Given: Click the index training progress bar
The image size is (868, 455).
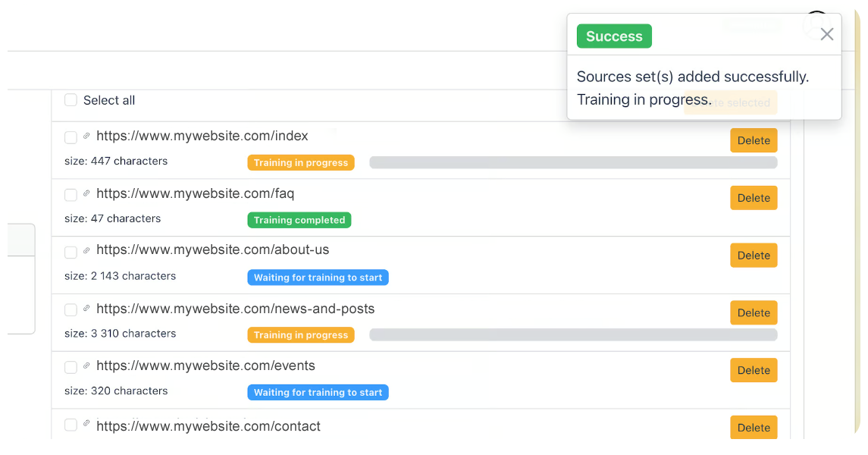Looking at the screenshot, I should point(572,162).
